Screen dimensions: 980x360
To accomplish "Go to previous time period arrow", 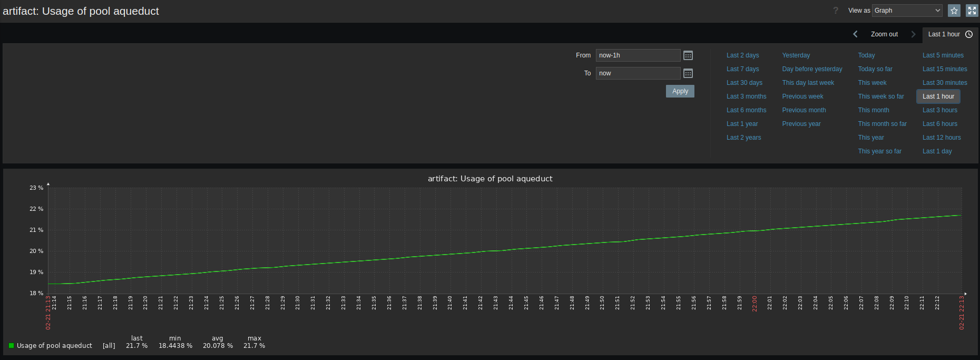I will 855,34.
